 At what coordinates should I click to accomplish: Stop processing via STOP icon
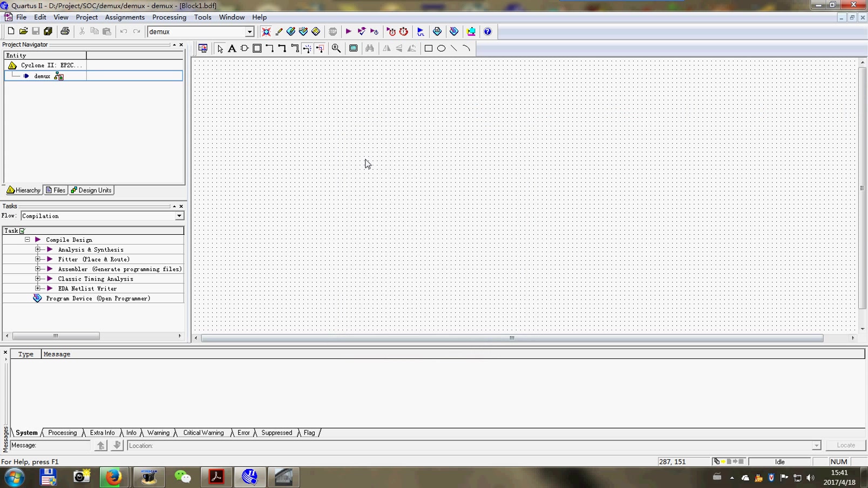[333, 31]
